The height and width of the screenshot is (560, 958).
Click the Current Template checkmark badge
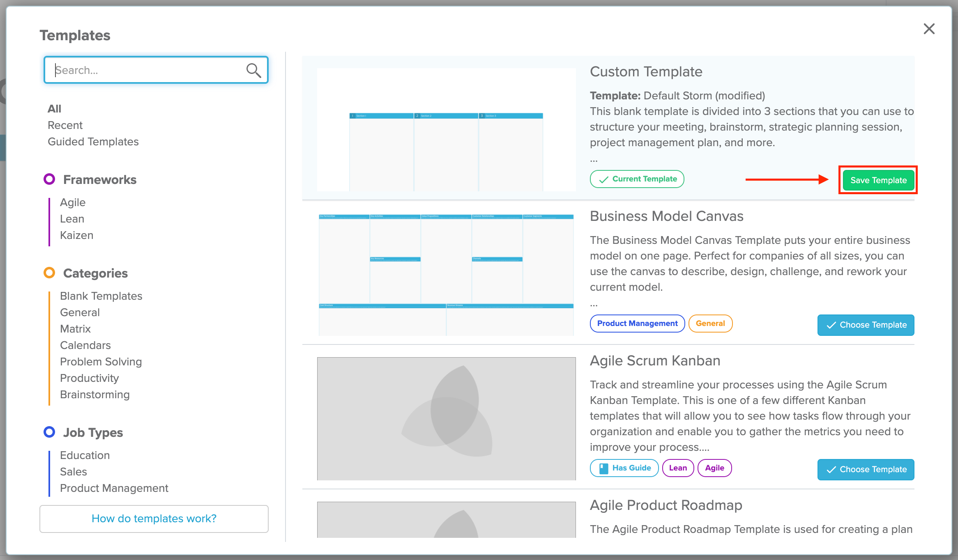point(637,179)
